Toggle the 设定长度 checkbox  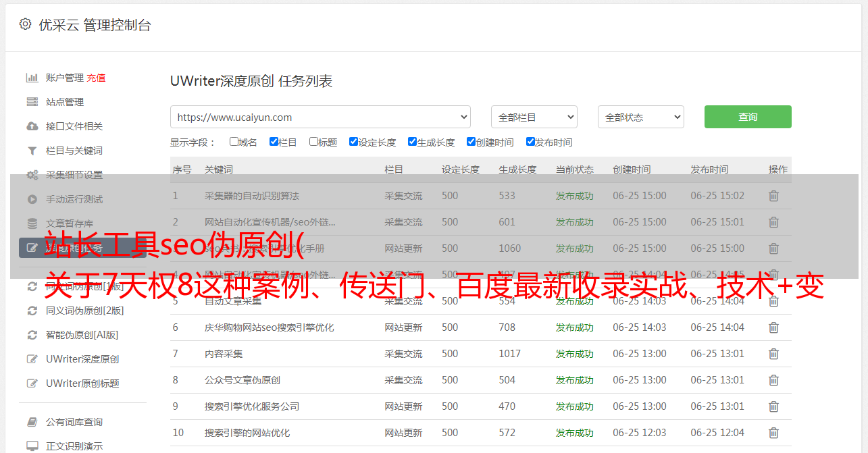[353, 142]
